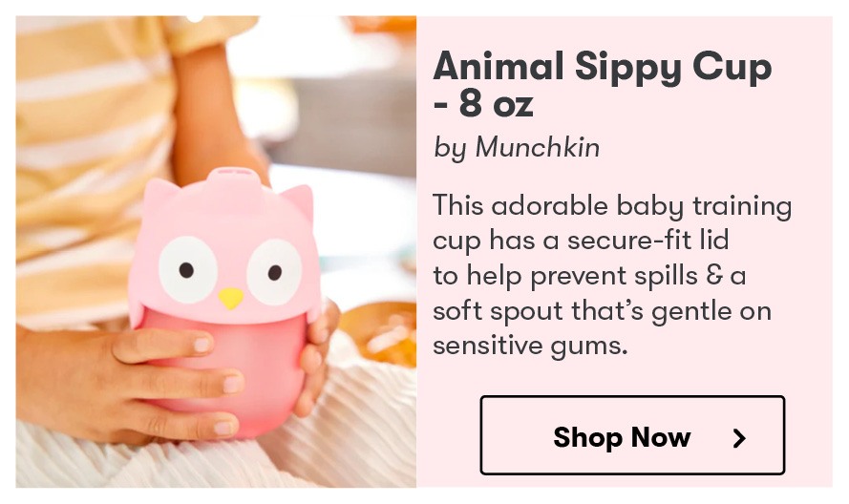Image resolution: width=849 pixels, height=504 pixels.
Task: Select the 'by Munchkin' brand text
Action: pos(517,147)
